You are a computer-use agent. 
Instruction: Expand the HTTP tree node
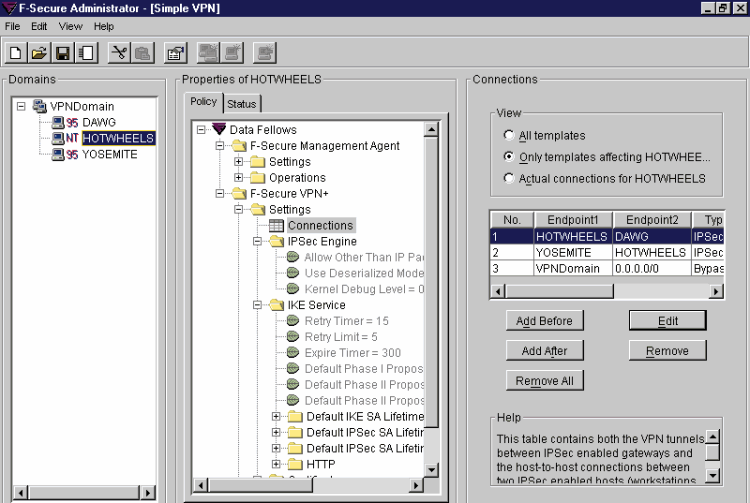tap(276, 464)
